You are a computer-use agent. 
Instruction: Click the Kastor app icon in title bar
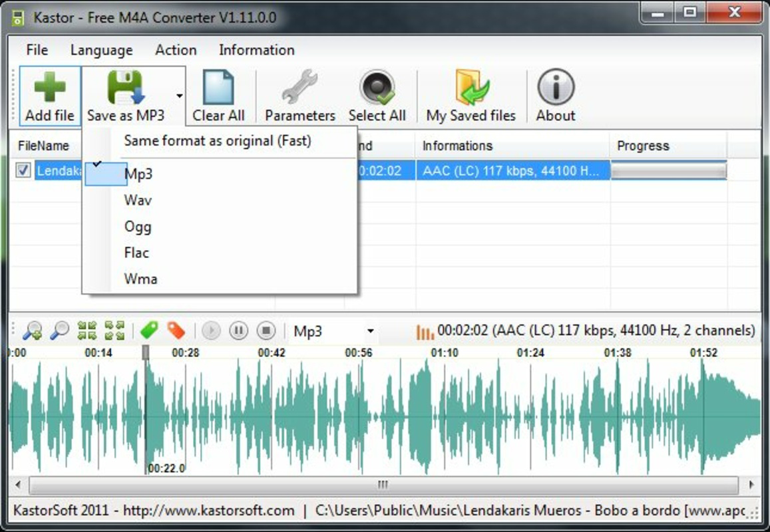(18, 18)
